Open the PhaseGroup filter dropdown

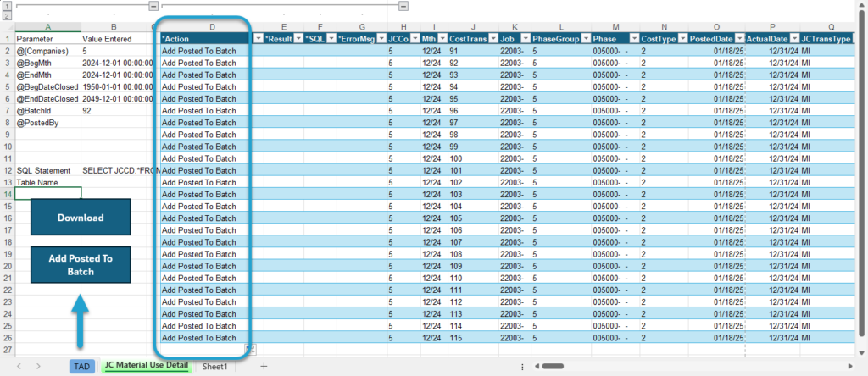point(586,39)
